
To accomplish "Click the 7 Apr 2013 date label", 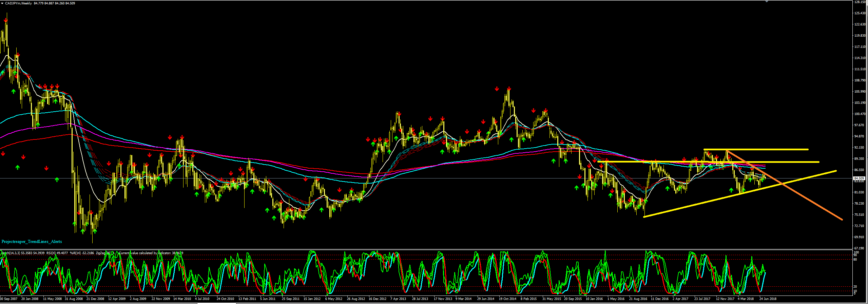I will click(x=398, y=299).
